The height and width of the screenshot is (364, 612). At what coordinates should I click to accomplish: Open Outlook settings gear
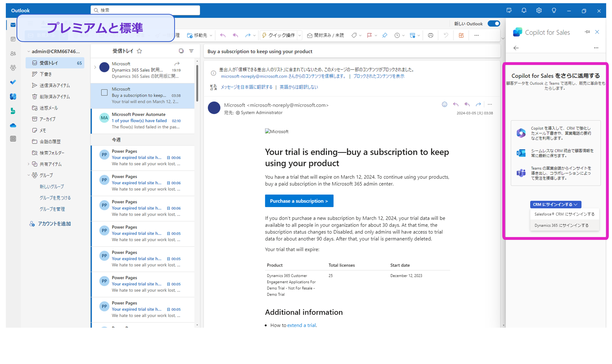coord(539,10)
